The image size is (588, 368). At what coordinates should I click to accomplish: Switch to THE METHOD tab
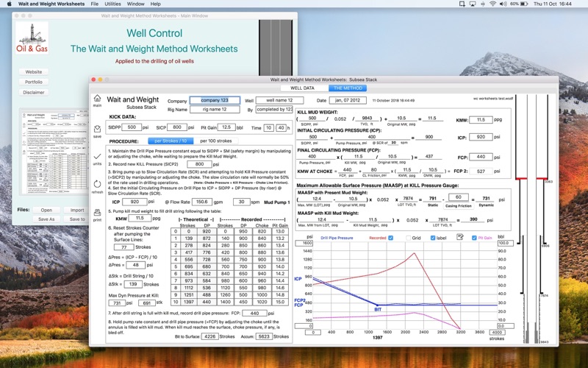click(x=348, y=88)
